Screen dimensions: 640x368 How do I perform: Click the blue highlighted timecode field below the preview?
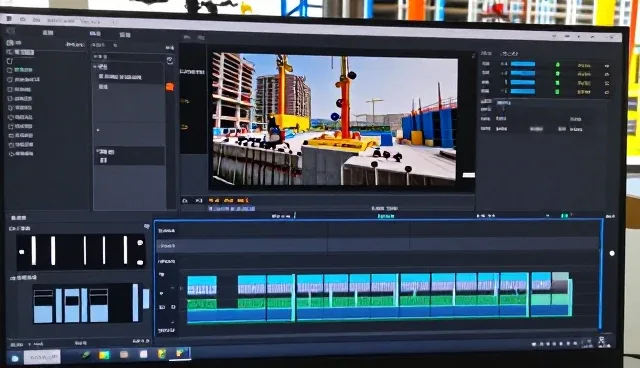pos(231,208)
